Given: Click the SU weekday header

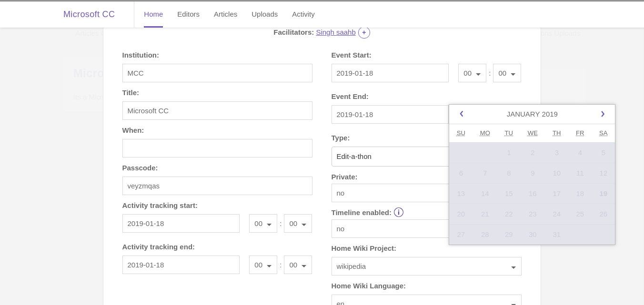Looking at the screenshot, I should 461,133.
